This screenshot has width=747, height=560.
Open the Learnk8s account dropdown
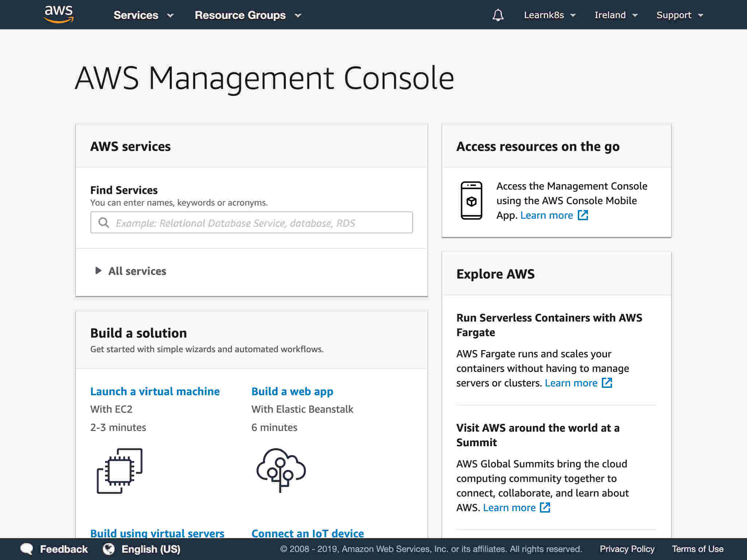(550, 15)
